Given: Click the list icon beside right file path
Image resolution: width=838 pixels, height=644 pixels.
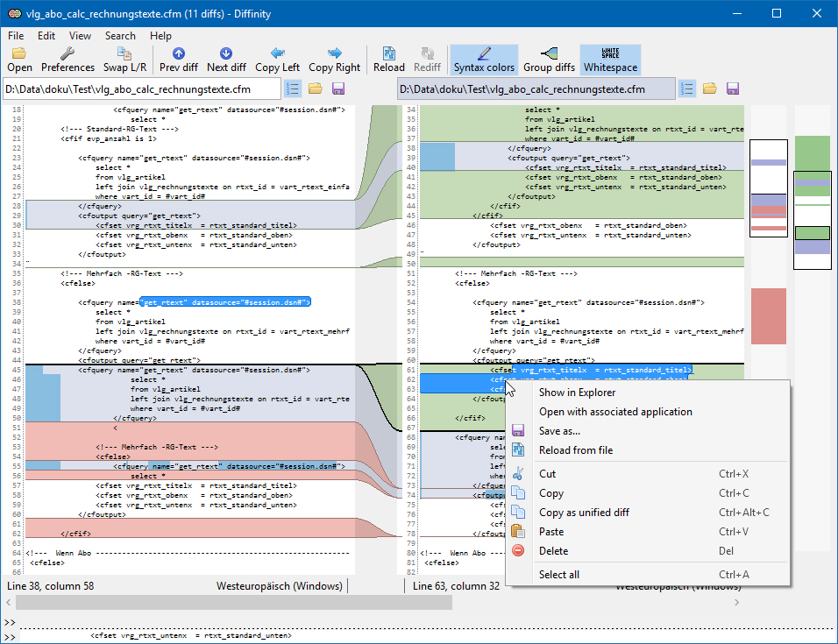Looking at the screenshot, I should tap(687, 88).
